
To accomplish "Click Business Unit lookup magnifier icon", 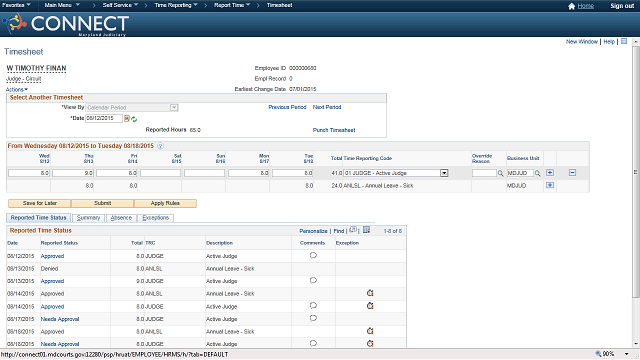I will (538, 173).
